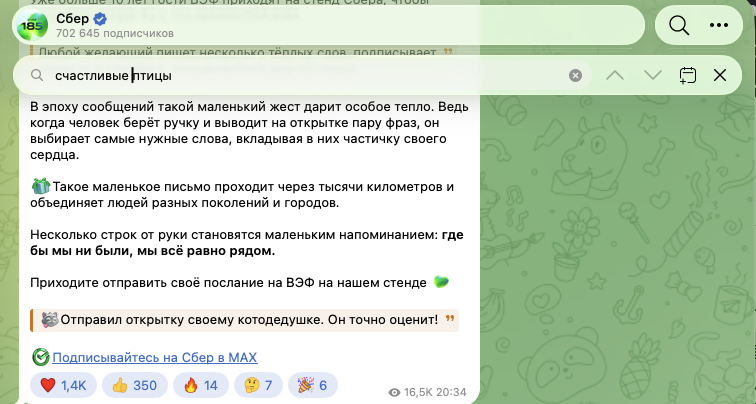Click the views count 16,5K

click(x=406, y=392)
